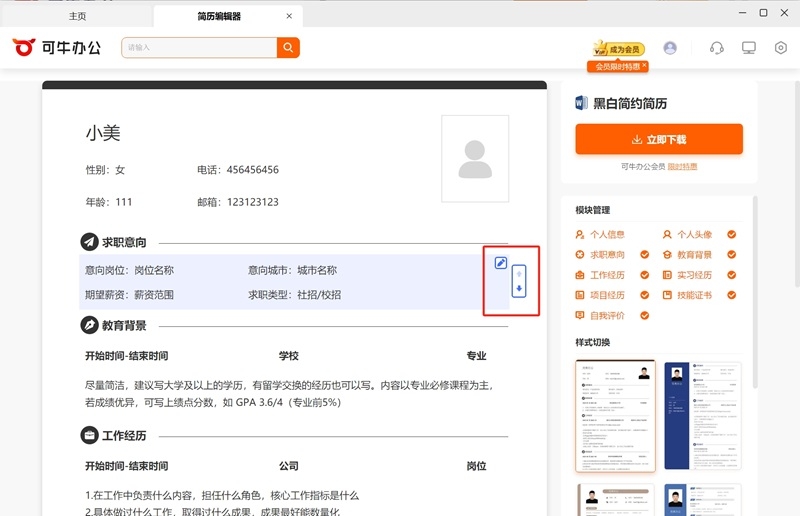This screenshot has height=516, width=800.
Task: Click 意向城市: 城市名称 text
Action: coord(293,270)
